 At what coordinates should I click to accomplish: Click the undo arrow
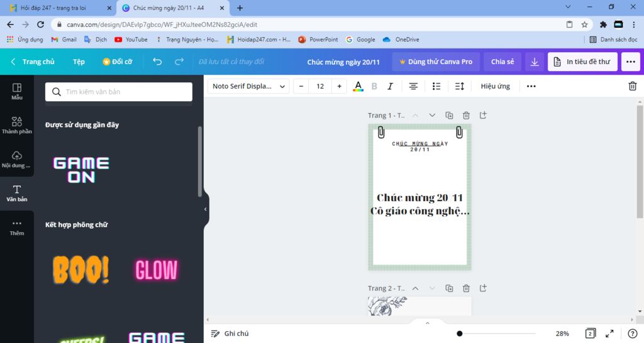point(157,62)
